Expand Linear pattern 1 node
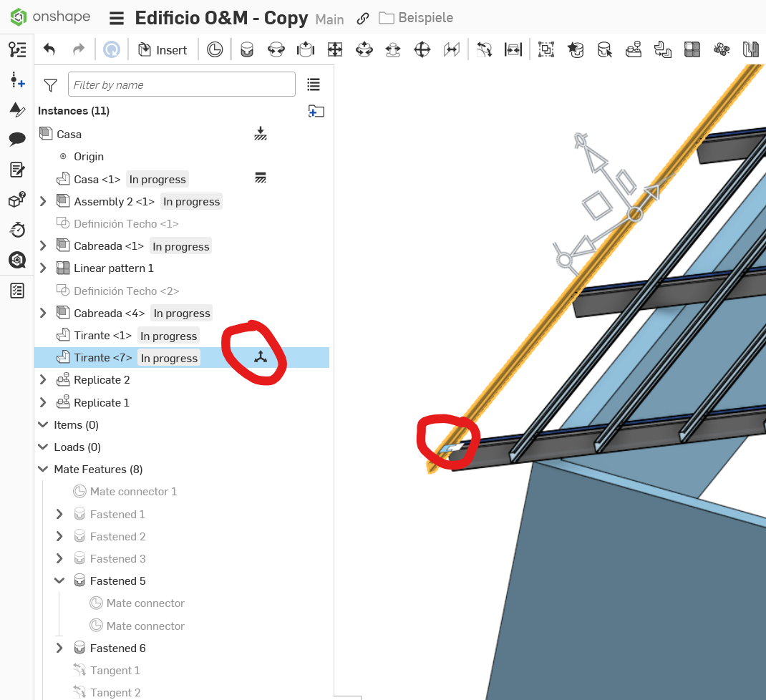 pyautogui.click(x=43, y=268)
